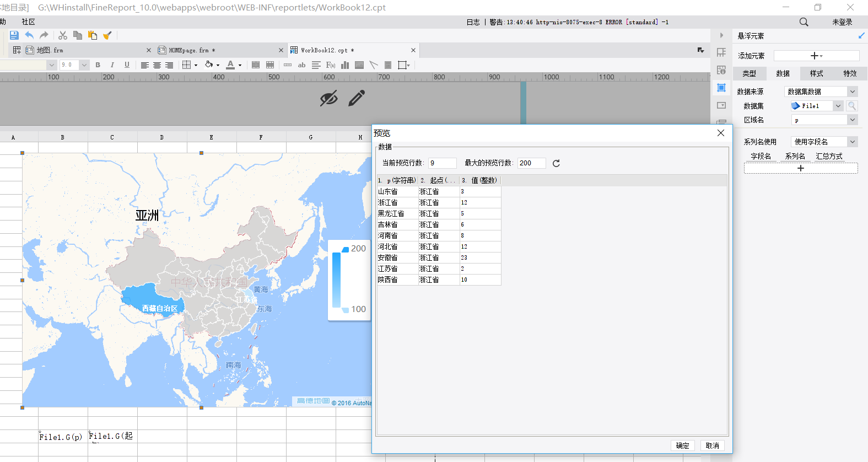Unmerge cells icon in toolbar
Screen dimensions: 868x462
(270, 65)
